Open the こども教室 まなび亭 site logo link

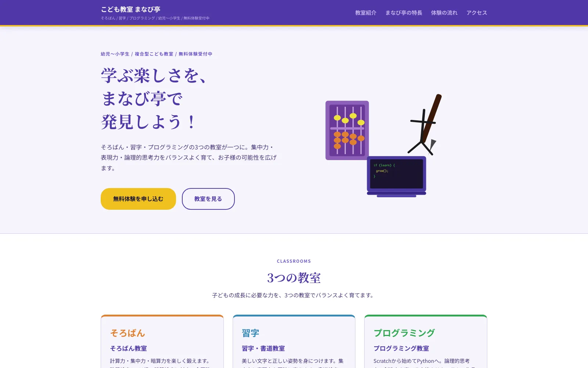[x=130, y=9]
